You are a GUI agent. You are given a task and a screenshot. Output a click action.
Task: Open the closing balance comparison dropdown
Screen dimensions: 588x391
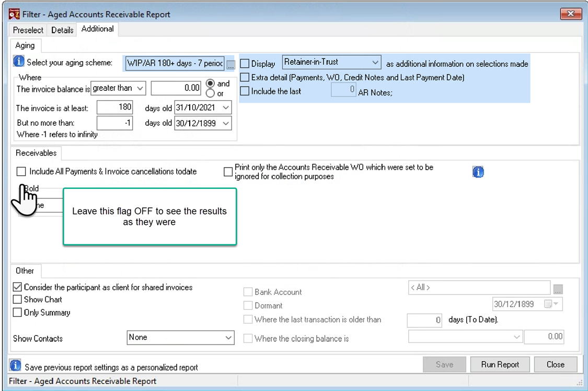click(x=465, y=337)
